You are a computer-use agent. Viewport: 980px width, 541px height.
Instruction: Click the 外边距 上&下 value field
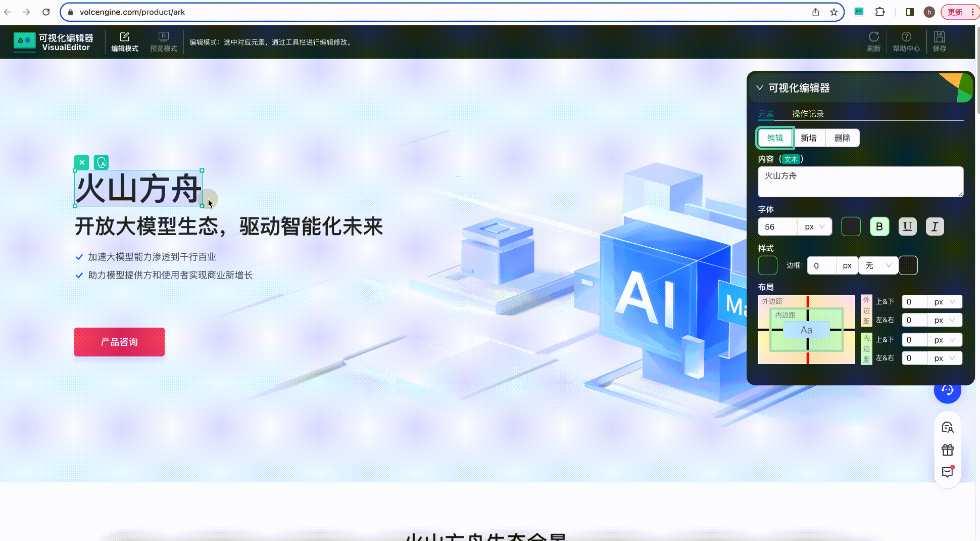pyautogui.click(x=915, y=302)
